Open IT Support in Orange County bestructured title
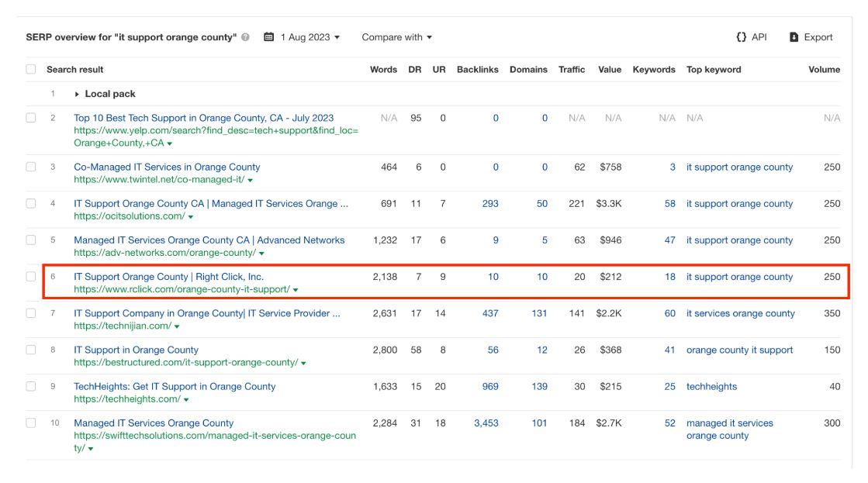Screen dimensions: 868x483 [x=137, y=350]
